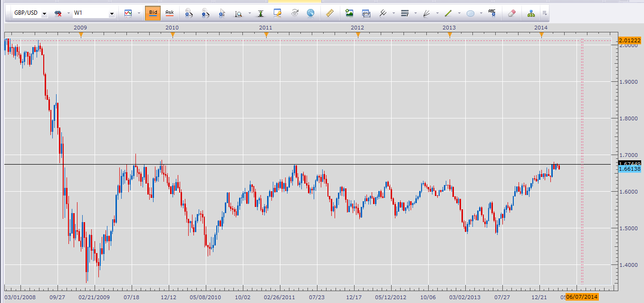The image size is (644, 303).
Task: Click the 2010 year marker triangle
Action: (173, 35)
